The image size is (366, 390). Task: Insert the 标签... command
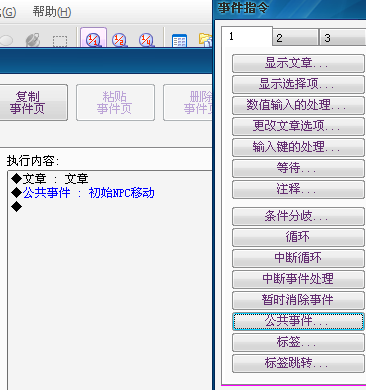(298, 342)
